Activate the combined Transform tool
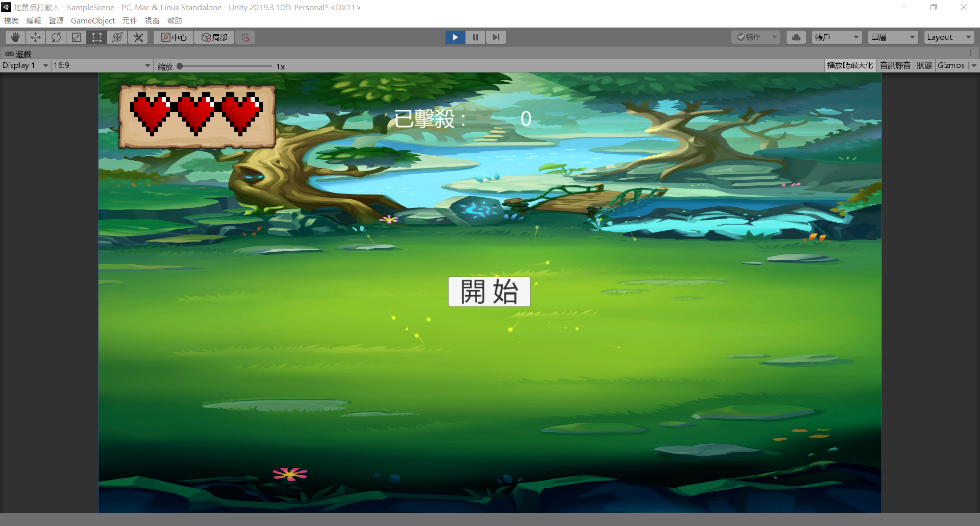Viewport: 980px width, 526px height. tap(117, 37)
